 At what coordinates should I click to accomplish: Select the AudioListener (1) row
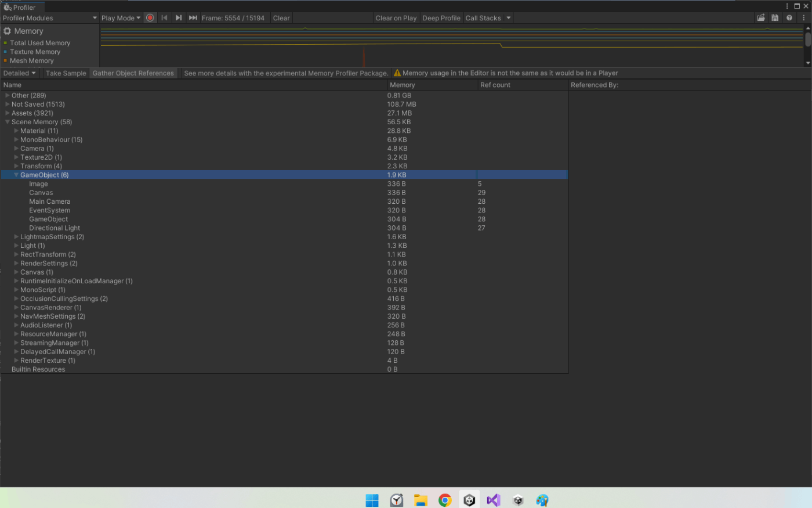tap(284, 325)
